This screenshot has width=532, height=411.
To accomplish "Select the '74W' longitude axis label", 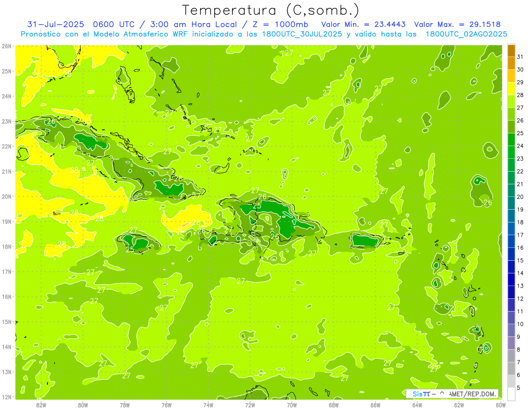I will coord(208,405).
